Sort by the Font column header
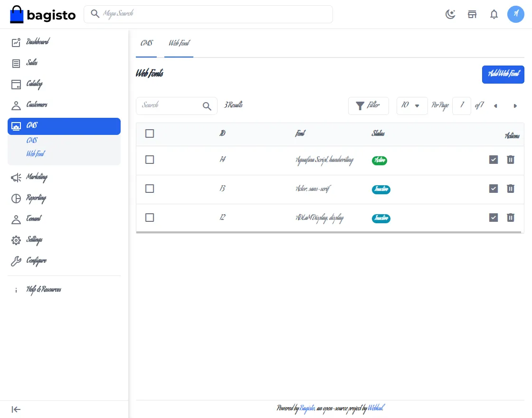 click(300, 133)
